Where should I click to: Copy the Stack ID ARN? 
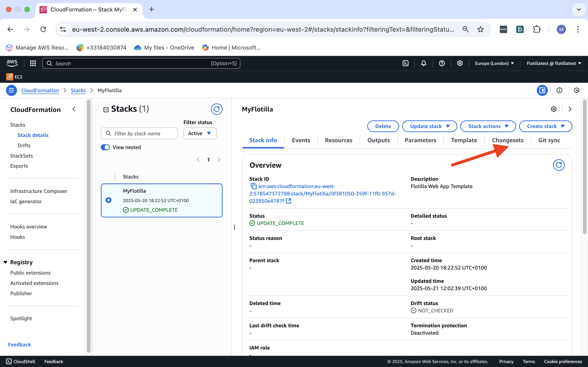coord(253,186)
